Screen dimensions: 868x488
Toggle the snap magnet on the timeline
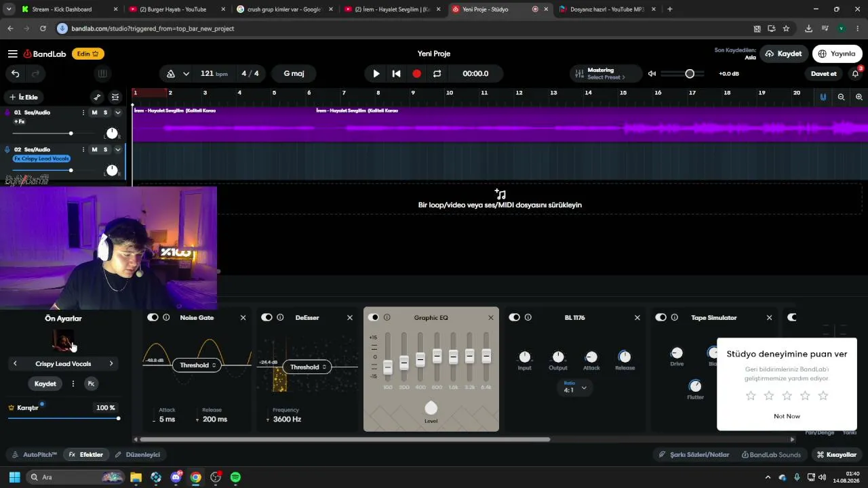[823, 97]
